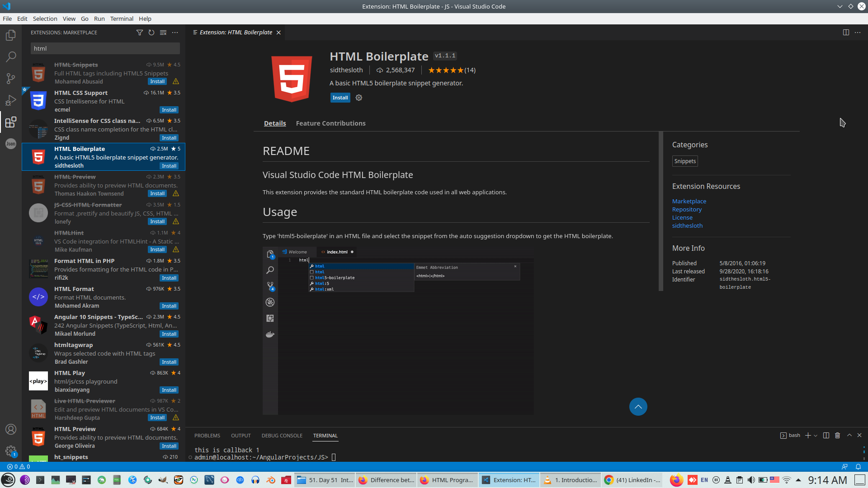Switch to Feature Contributions tab
Screen dimensions: 868x488
pyautogui.click(x=330, y=123)
